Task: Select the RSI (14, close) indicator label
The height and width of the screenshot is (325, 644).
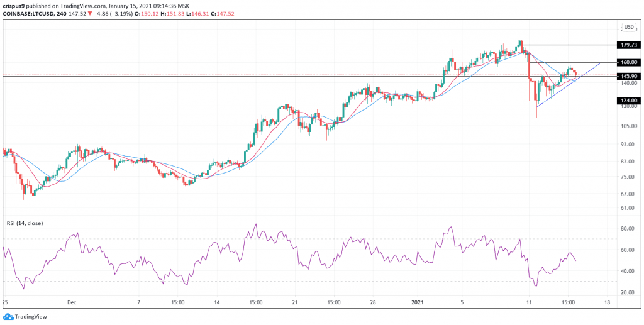Action: tap(23, 223)
